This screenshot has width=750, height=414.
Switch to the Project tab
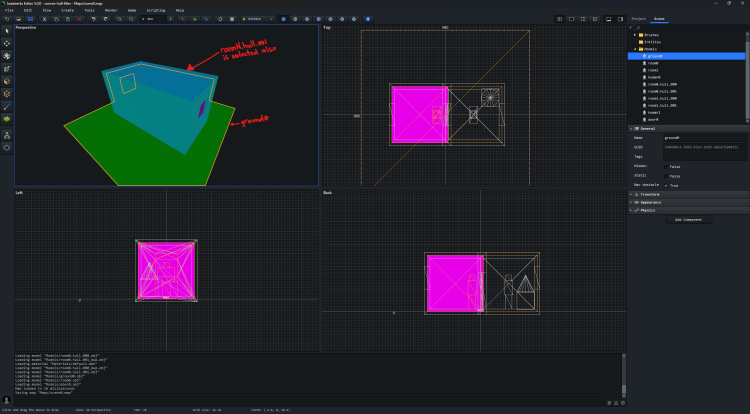tap(638, 19)
